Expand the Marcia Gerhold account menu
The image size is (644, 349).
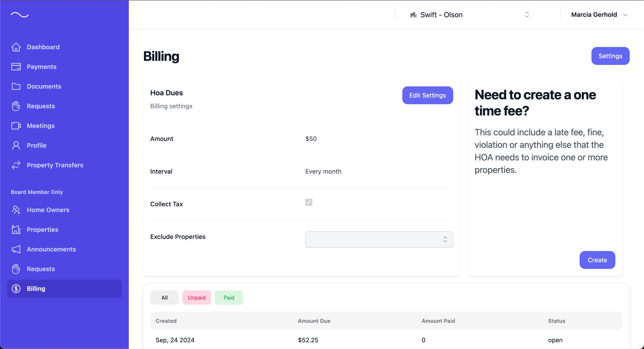(599, 15)
